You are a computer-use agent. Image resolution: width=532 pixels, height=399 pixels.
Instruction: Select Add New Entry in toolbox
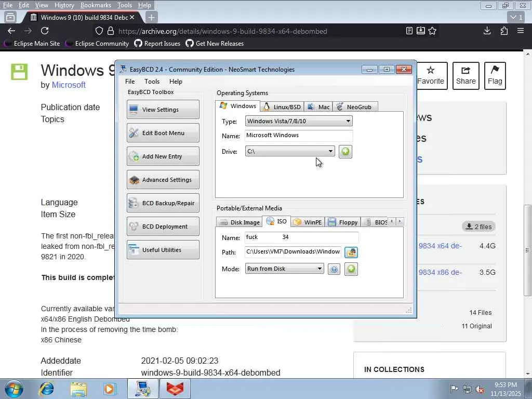163,156
